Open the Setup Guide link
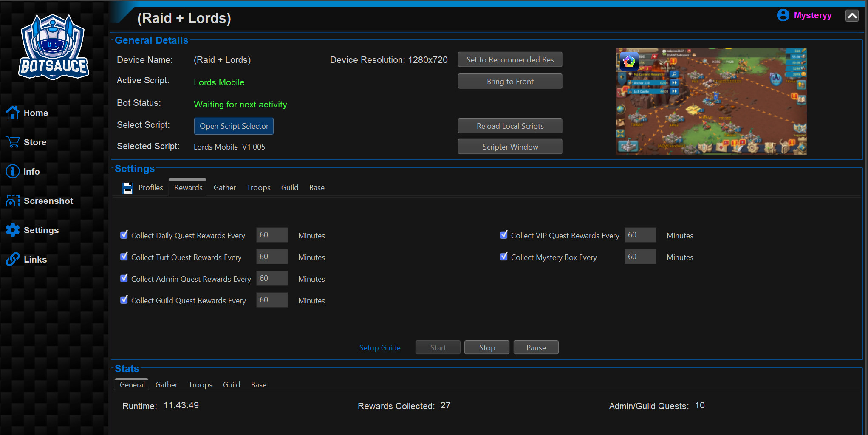The width and height of the screenshot is (868, 435). coord(380,348)
